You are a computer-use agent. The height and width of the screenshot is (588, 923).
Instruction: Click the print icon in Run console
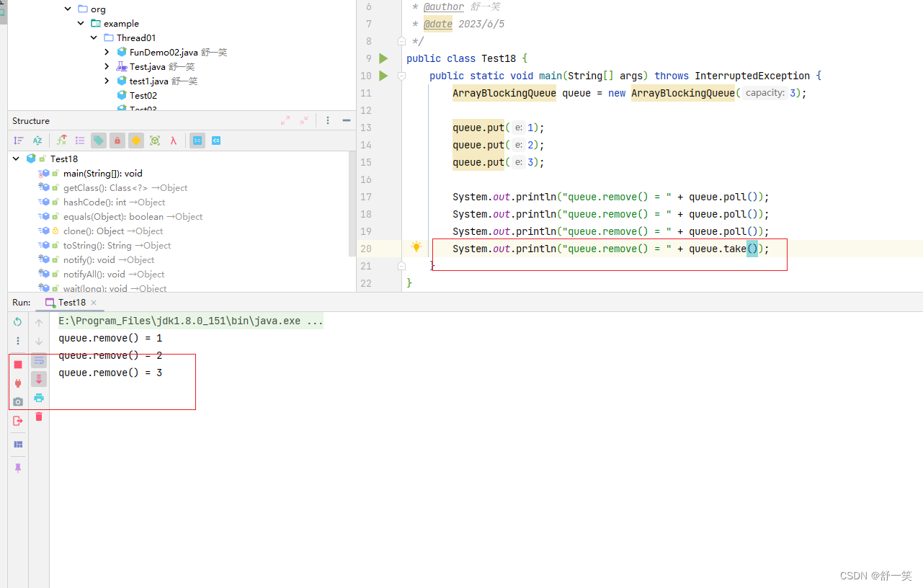tap(39, 398)
